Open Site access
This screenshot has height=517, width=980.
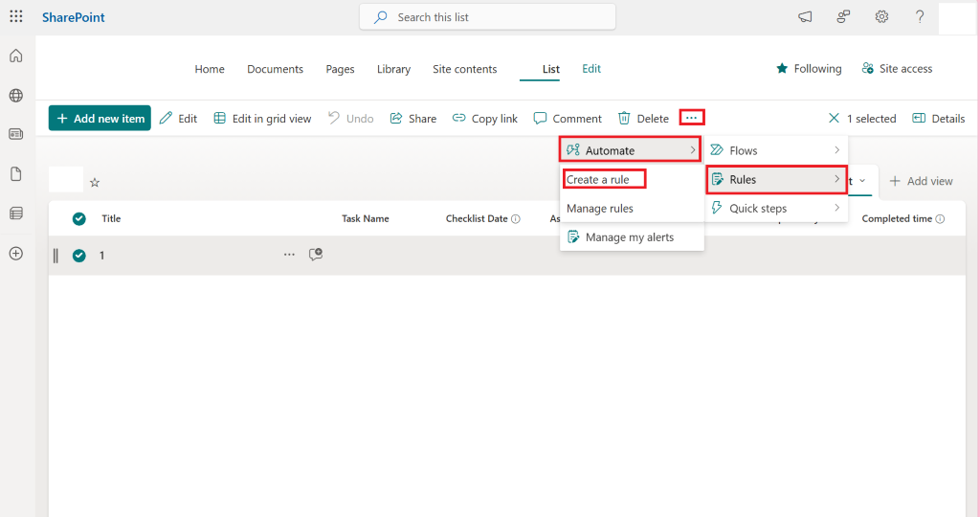pyautogui.click(x=897, y=69)
